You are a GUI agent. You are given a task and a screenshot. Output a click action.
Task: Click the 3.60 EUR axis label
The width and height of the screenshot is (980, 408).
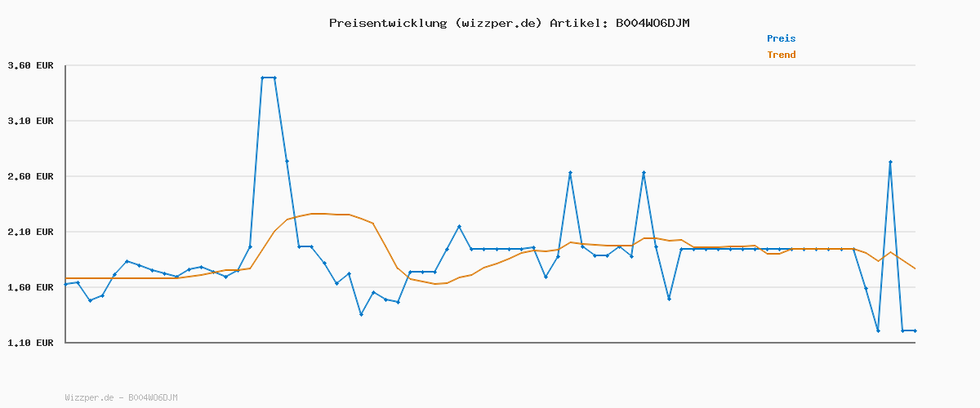click(x=31, y=65)
